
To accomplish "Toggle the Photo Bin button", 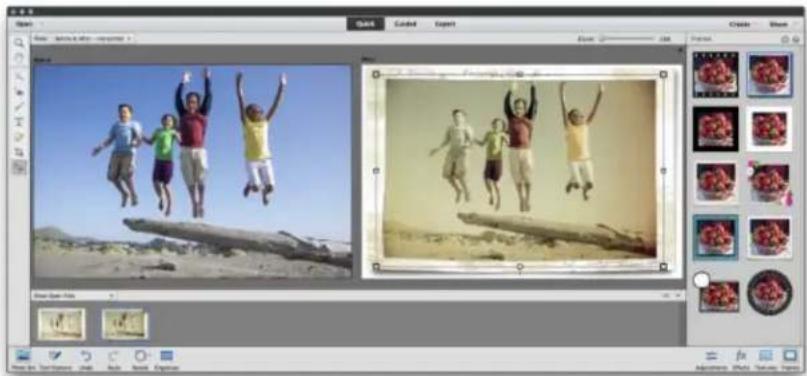I will (x=23, y=360).
